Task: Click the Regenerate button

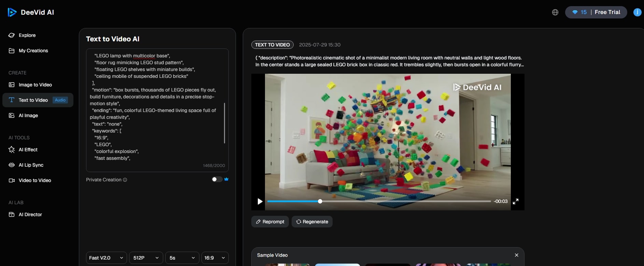Action: point(312,222)
